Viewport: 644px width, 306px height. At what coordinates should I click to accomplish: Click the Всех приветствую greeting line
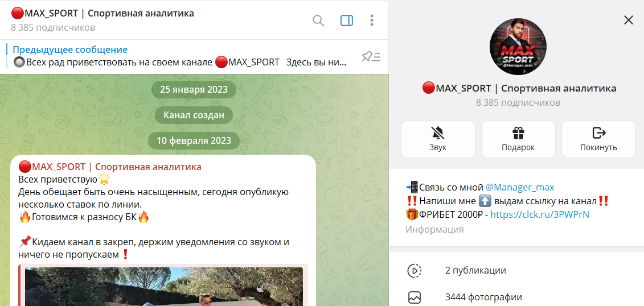click(x=64, y=179)
